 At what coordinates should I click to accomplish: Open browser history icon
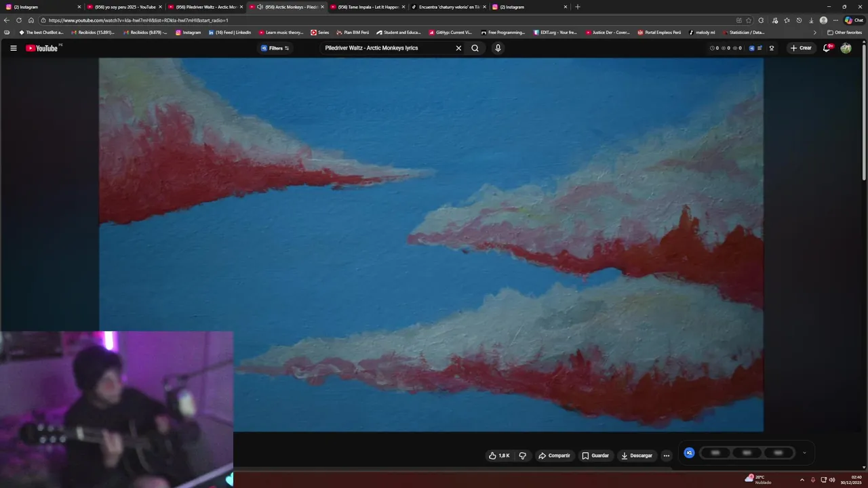click(799, 20)
